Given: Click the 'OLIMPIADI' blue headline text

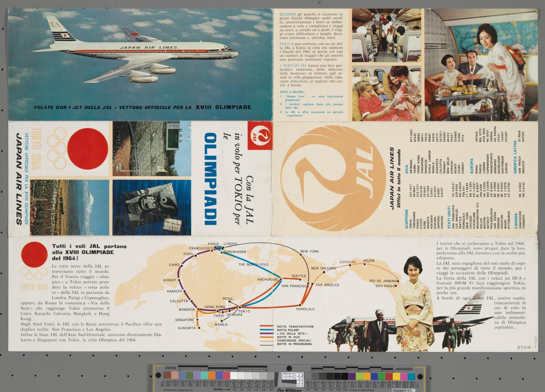Looking at the screenshot, I should click(x=211, y=179).
